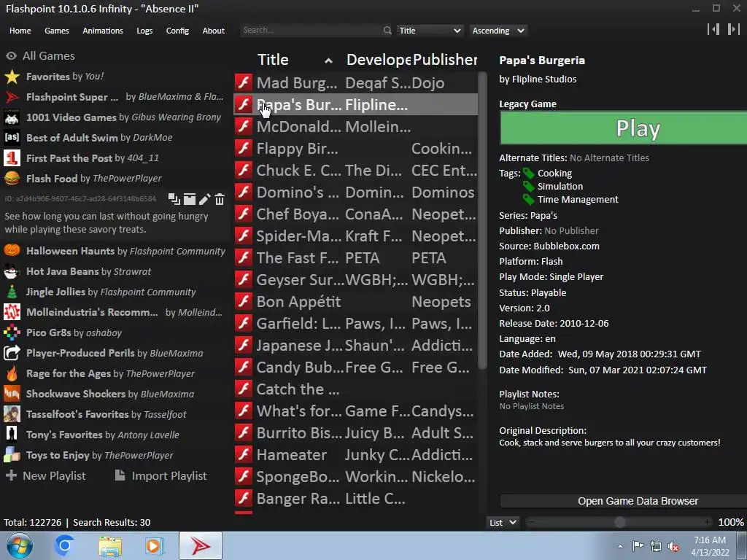Click the First Past the Post icon
Screen dimensions: 747x560
[12, 158]
